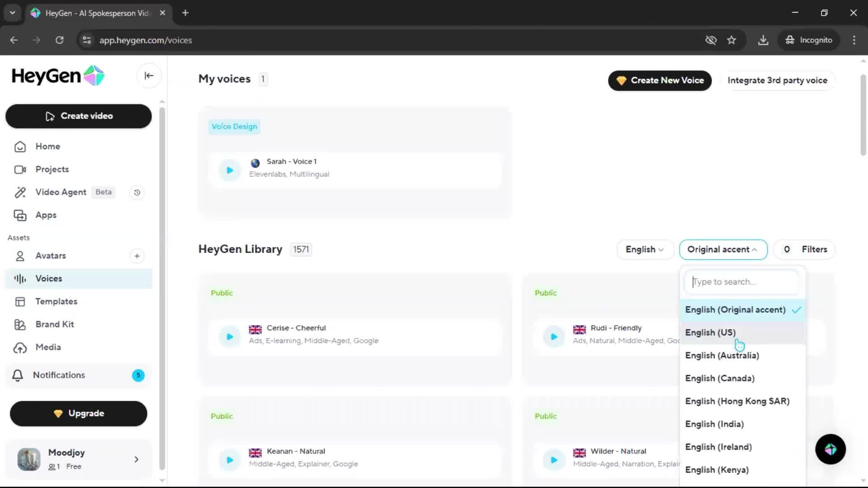Click Create New Voice button
This screenshot has height=488, width=868.
click(x=660, y=80)
